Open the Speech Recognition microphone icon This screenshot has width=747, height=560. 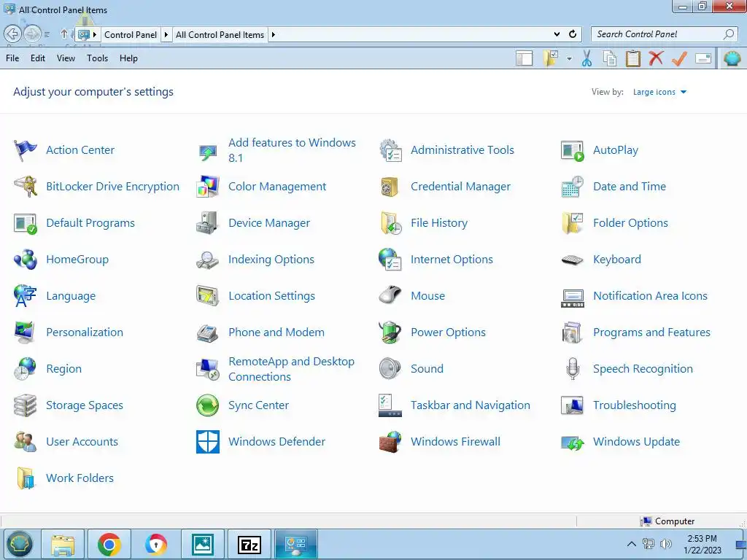pyautogui.click(x=573, y=369)
